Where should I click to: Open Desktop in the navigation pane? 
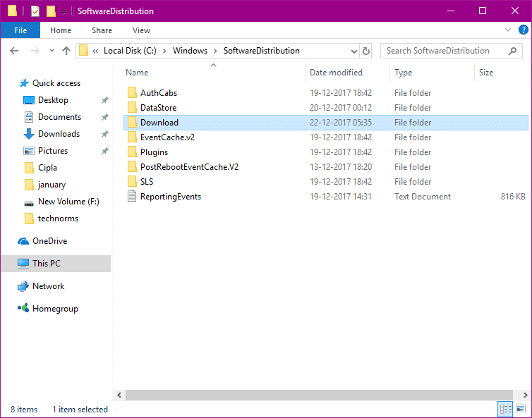(x=53, y=100)
